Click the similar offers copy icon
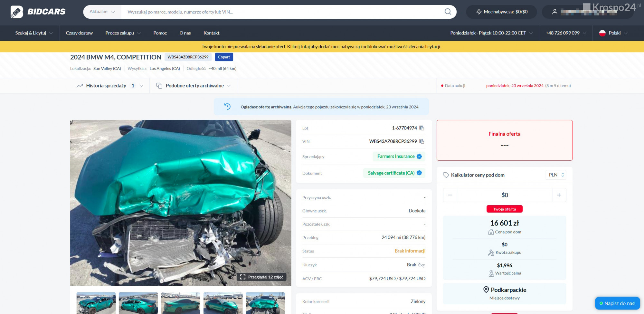 159,86
